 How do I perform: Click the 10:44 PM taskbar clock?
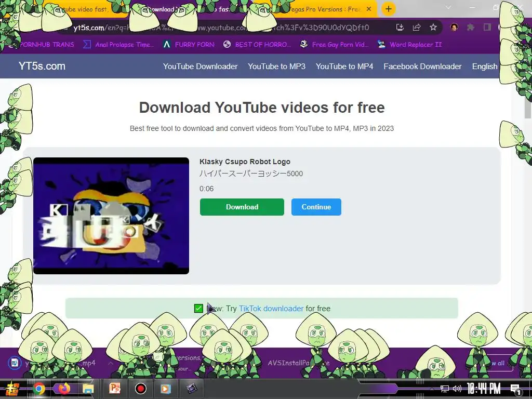coord(484,389)
